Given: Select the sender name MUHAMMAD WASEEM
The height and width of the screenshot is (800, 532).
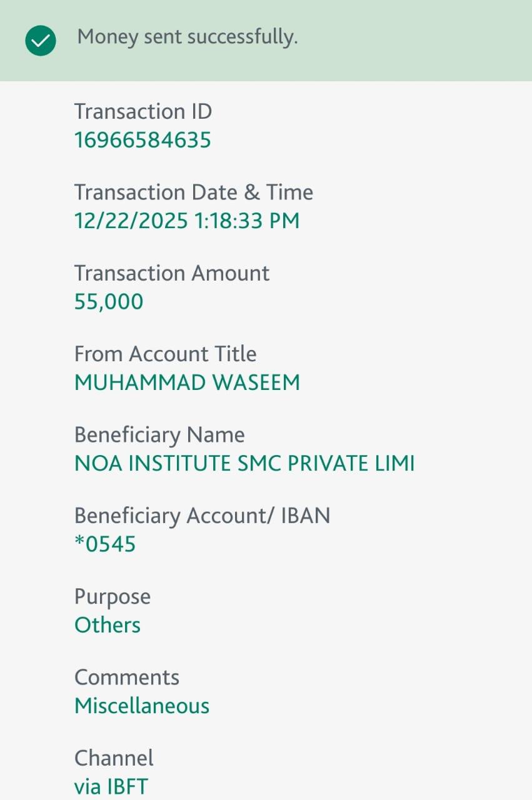Looking at the screenshot, I should click(187, 382).
